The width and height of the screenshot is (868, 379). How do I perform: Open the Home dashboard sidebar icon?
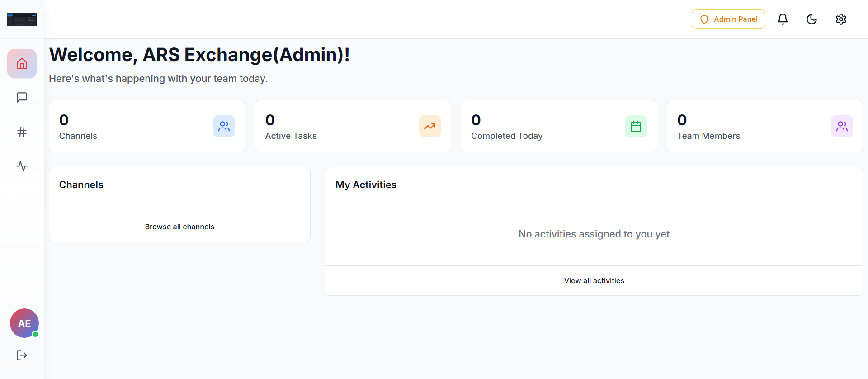click(22, 64)
